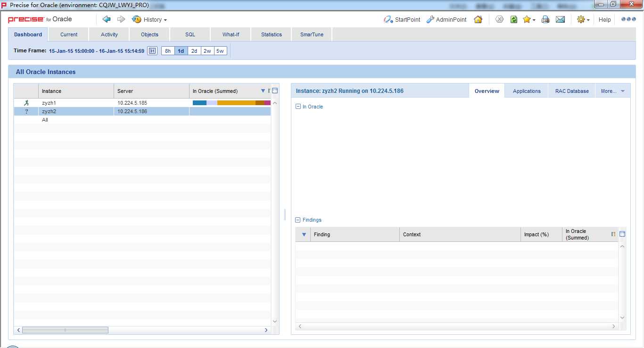The height and width of the screenshot is (348, 644).
Task: Switch to the Objects tab
Action: [x=149, y=34]
